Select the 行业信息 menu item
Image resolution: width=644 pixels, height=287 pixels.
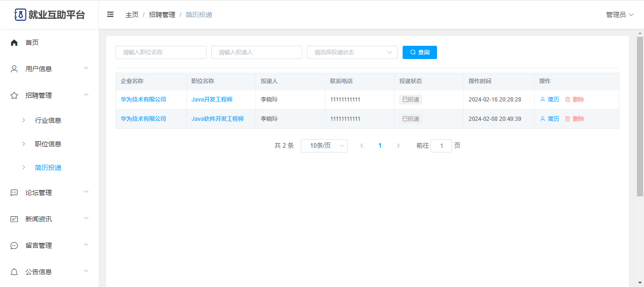tap(48, 120)
